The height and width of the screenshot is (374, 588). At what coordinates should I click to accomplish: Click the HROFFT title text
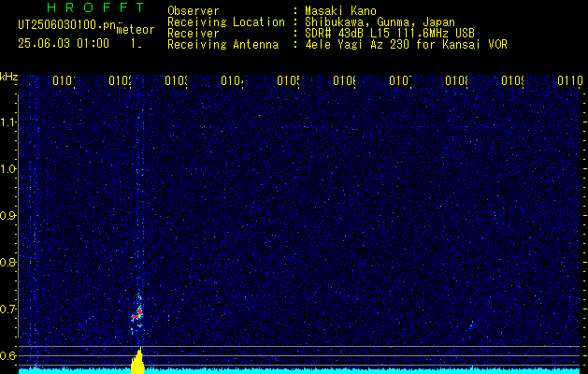(x=95, y=7)
